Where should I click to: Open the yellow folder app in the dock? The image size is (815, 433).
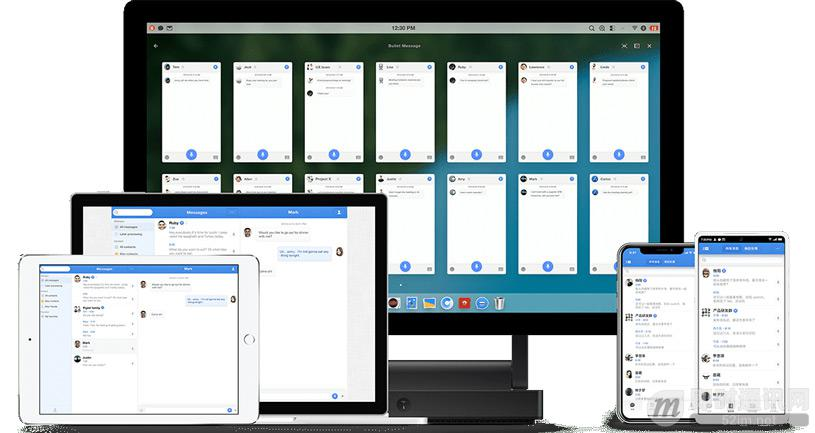(429, 303)
